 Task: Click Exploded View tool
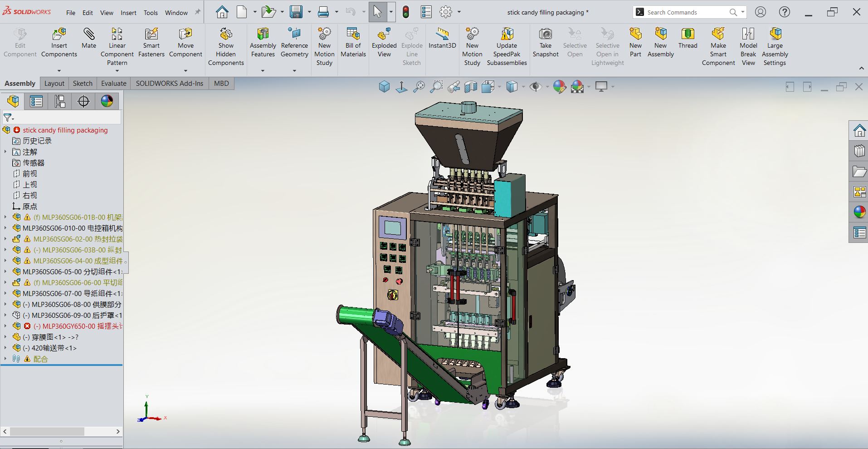(384, 43)
